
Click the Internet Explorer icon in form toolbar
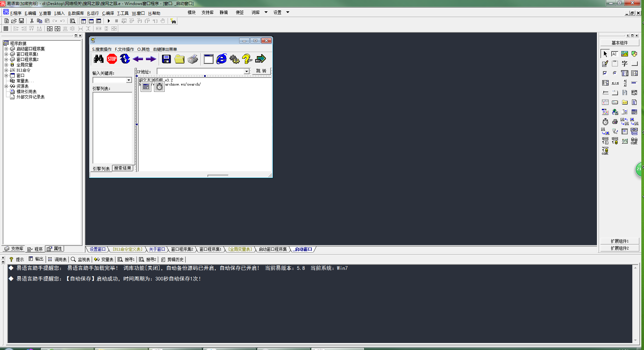221,59
